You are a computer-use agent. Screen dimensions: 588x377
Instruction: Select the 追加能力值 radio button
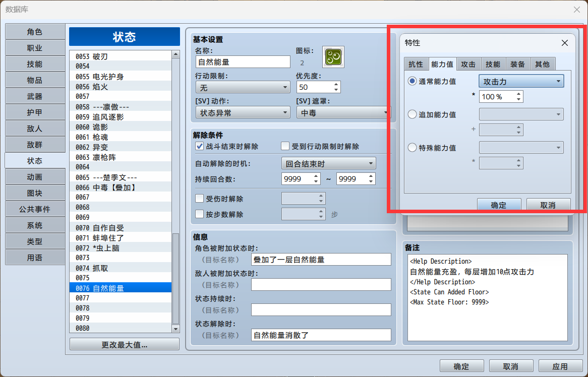tap(412, 114)
